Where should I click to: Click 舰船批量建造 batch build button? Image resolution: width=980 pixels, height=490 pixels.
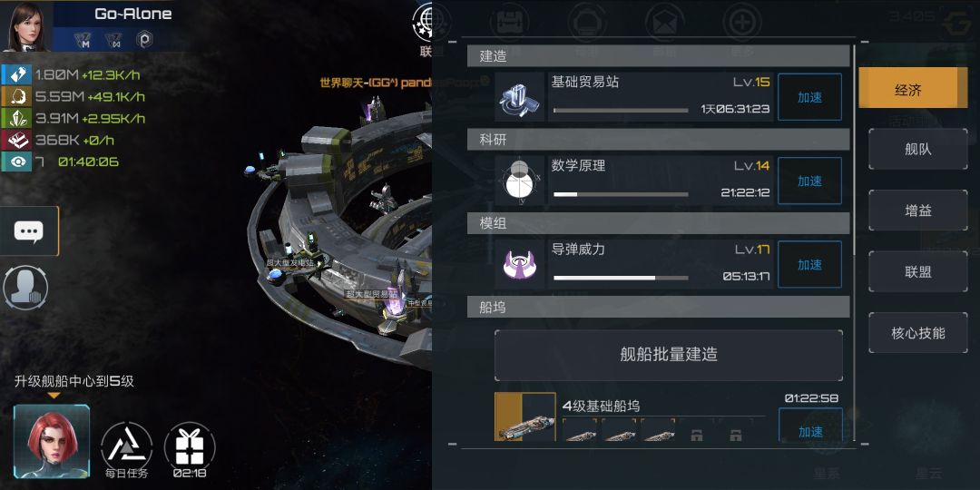(x=669, y=355)
